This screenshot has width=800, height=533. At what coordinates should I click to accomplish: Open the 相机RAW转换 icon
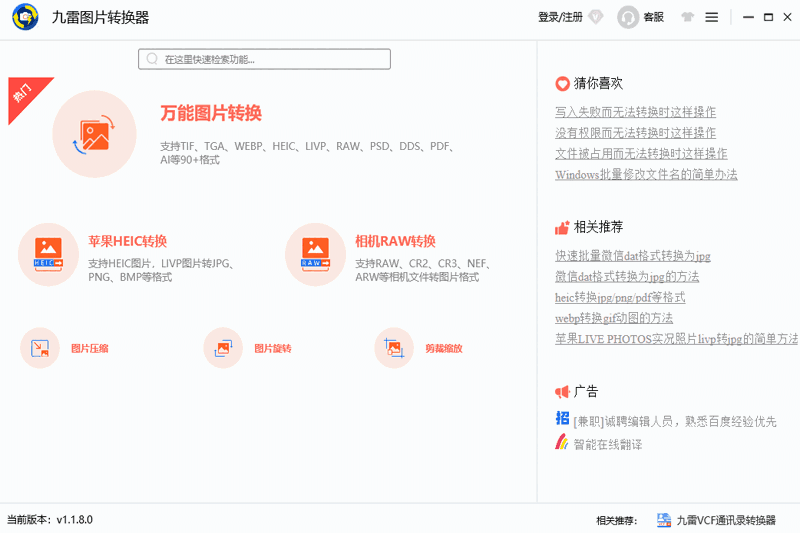pos(315,254)
